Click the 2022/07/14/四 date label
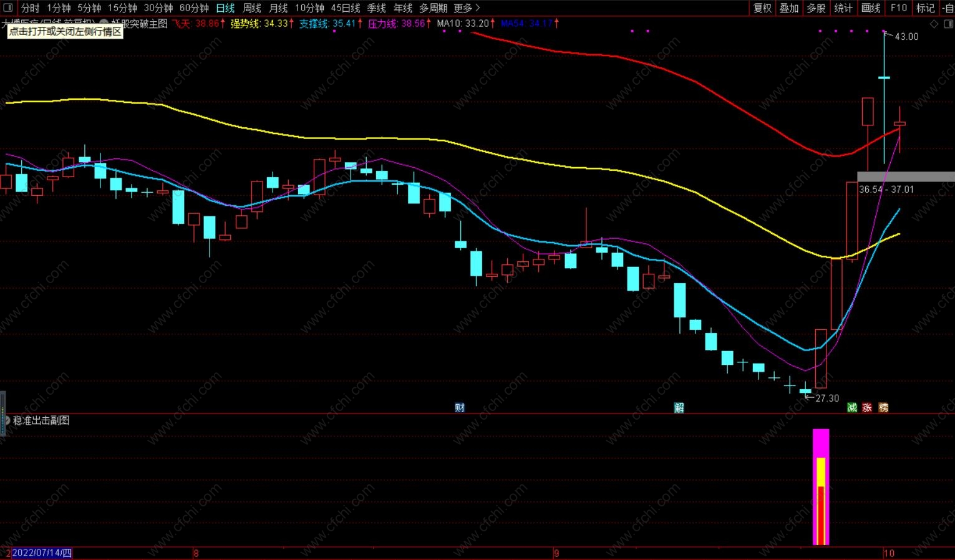This screenshot has height=560, width=955. tap(42, 553)
